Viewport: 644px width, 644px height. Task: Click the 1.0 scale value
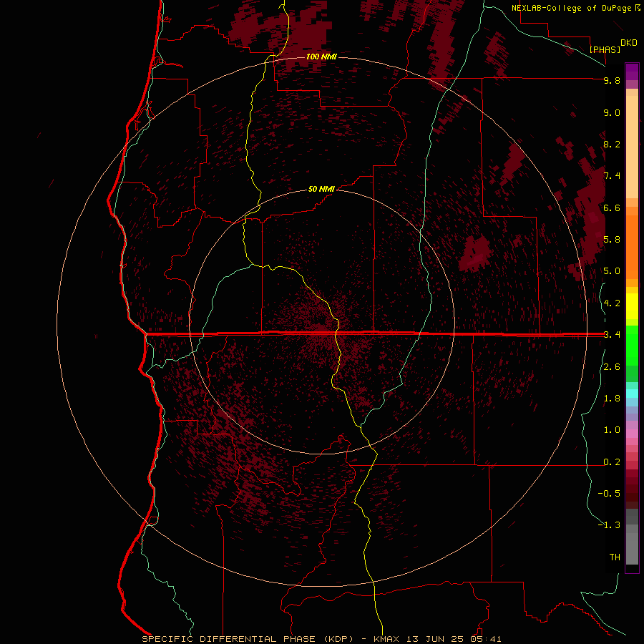point(612,430)
